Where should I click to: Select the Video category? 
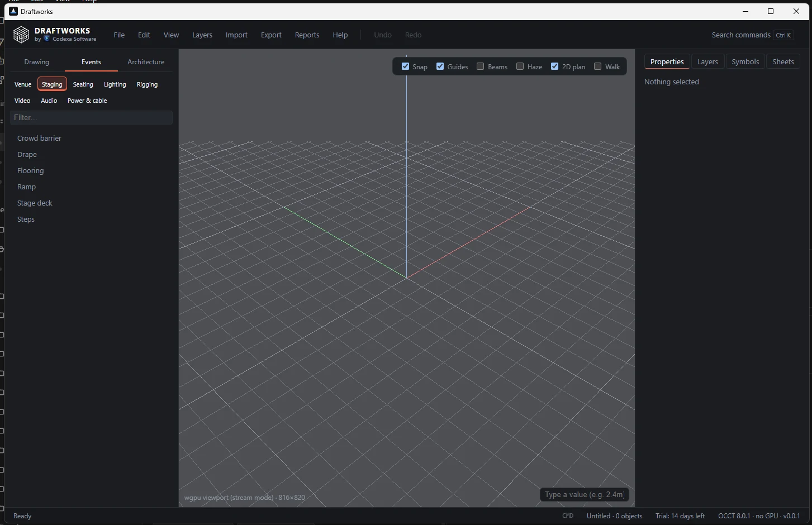pyautogui.click(x=22, y=101)
